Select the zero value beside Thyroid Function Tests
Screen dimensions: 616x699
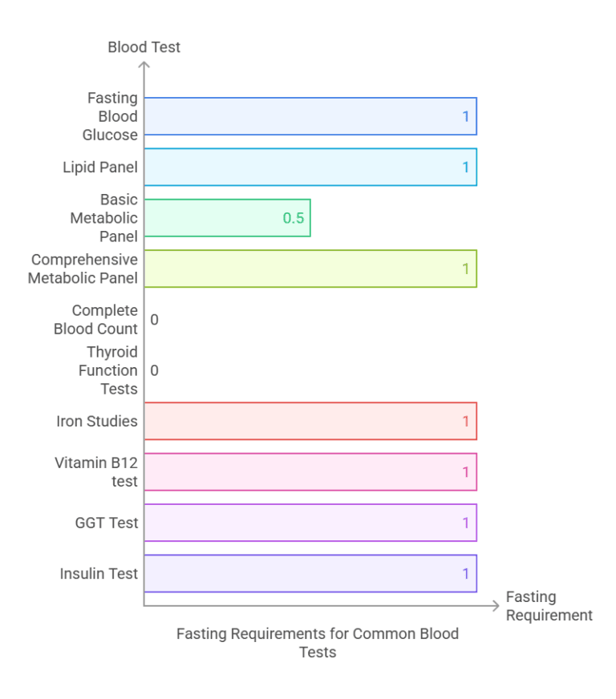154,370
